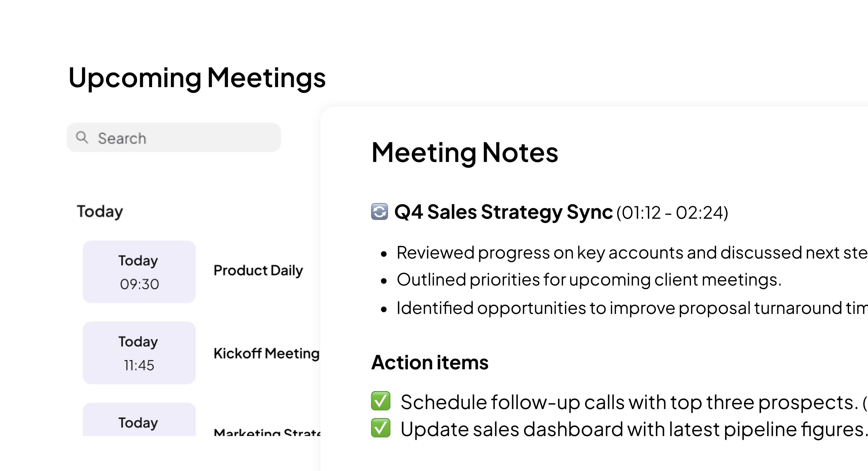The image size is (868, 471).
Task: Uncheck the Update sales dashboard checkbox
Action: point(380,428)
